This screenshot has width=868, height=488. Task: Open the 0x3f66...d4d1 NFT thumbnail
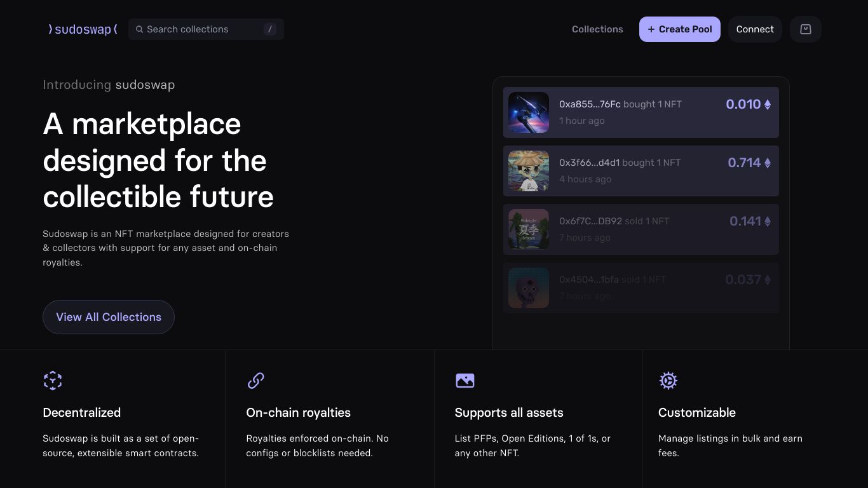(529, 171)
